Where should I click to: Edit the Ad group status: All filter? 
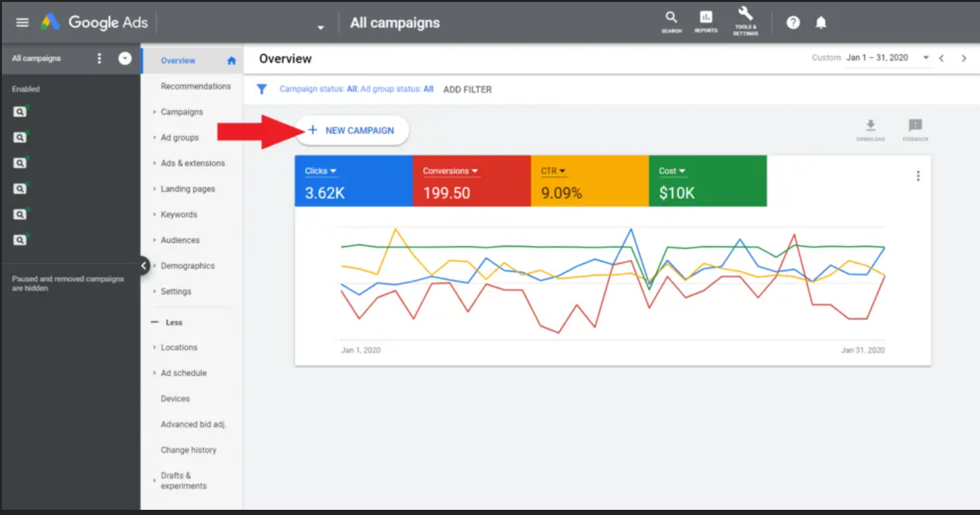(397, 89)
